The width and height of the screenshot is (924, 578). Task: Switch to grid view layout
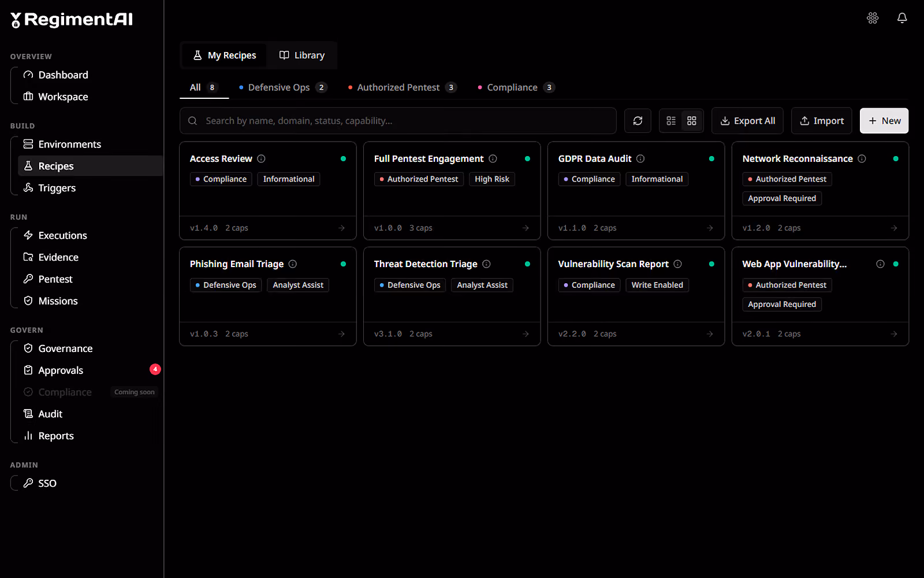click(x=692, y=121)
